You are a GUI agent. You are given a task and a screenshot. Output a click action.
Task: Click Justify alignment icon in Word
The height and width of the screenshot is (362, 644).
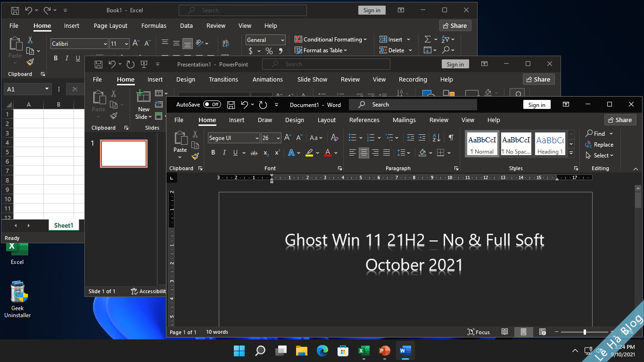[387, 153]
